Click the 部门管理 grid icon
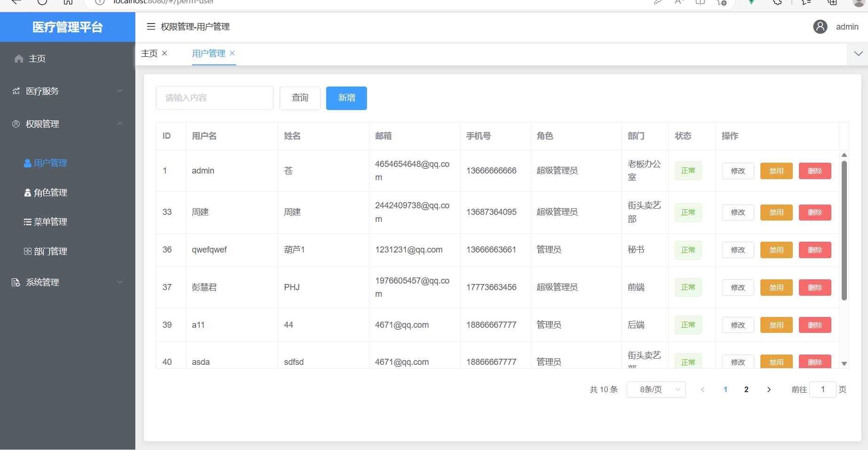Image resolution: width=868 pixels, height=450 pixels. click(28, 252)
